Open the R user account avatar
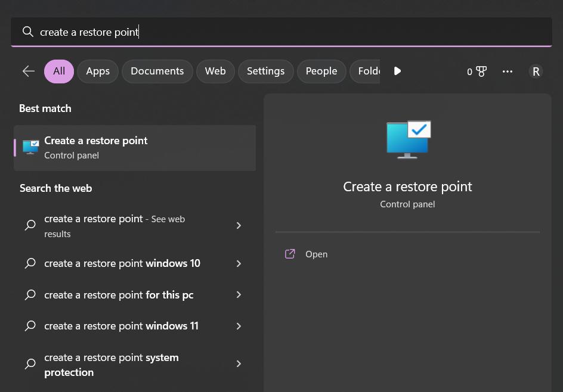Screen dimensions: 563x392 point(536,71)
